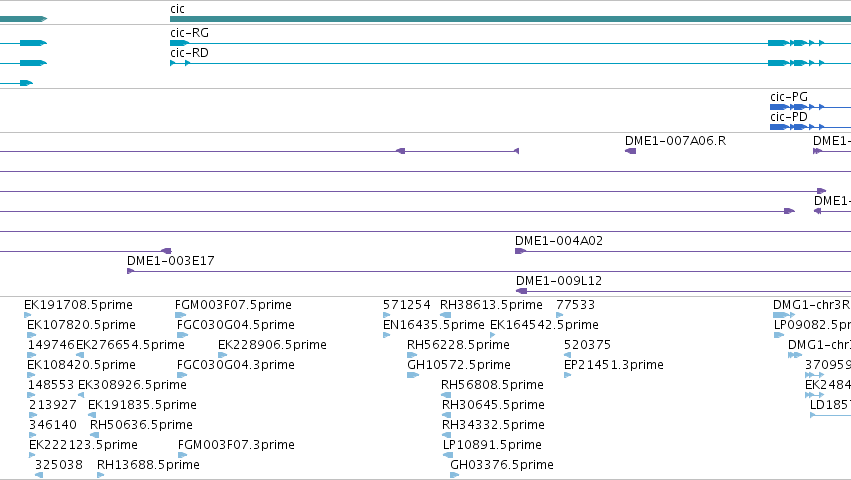The height and width of the screenshot is (480, 851).
Task: Select the DME1-003E17 feature arrow
Action: coord(130,271)
